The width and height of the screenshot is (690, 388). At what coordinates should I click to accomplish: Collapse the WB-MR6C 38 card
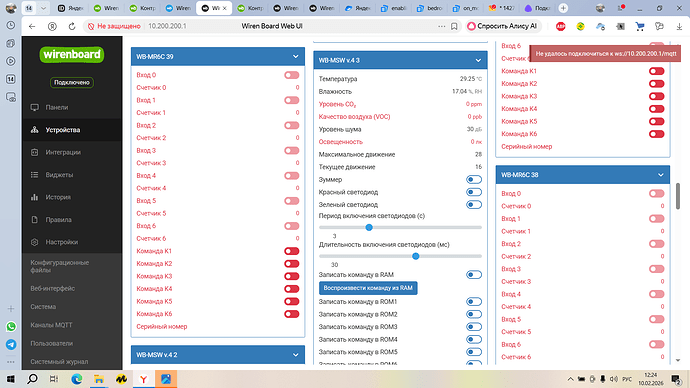[x=661, y=175]
